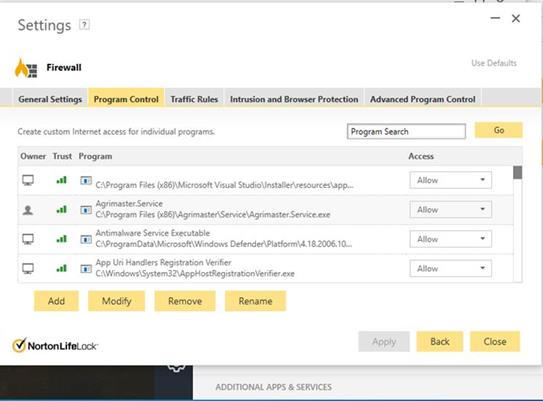Select the person owner icon for Agrimaster.Service
The height and width of the screenshot is (401, 543).
(28, 210)
